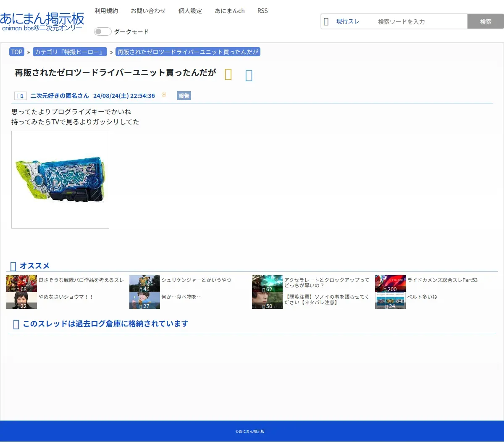Open the RSS menu item
Screen dimensions: 504x442
pyautogui.click(x=262, y=11)
